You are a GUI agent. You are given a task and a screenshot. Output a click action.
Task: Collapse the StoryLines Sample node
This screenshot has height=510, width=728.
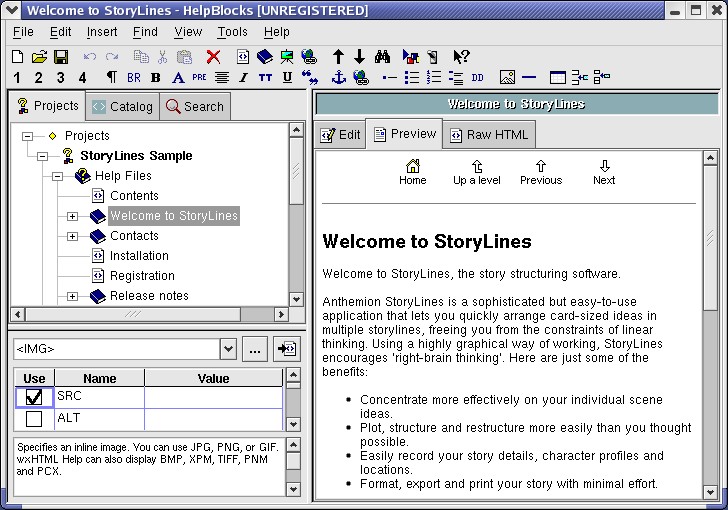[43, 156]
